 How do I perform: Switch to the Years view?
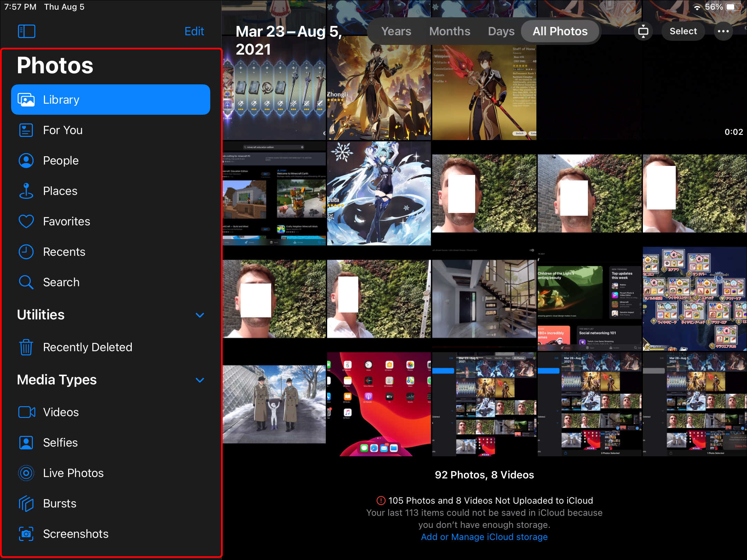(396, 31)
